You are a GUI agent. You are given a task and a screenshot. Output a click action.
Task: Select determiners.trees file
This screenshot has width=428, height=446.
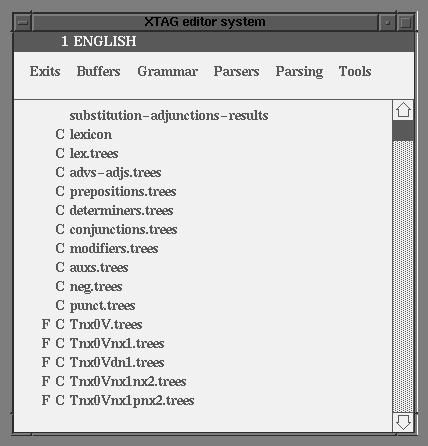pos(121,210)
